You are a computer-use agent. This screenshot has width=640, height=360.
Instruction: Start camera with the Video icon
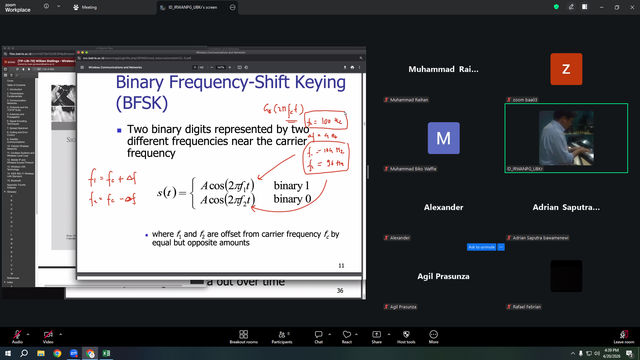click(48, 335)
